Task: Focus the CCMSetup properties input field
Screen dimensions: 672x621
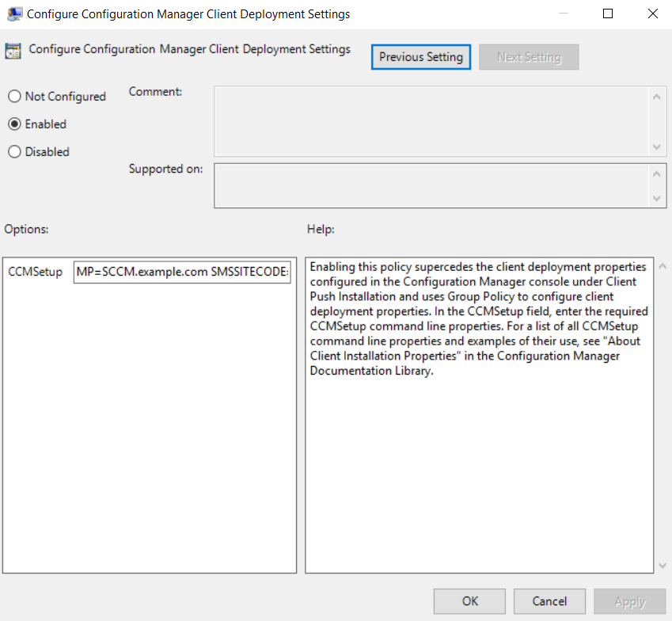Action: 182,272
